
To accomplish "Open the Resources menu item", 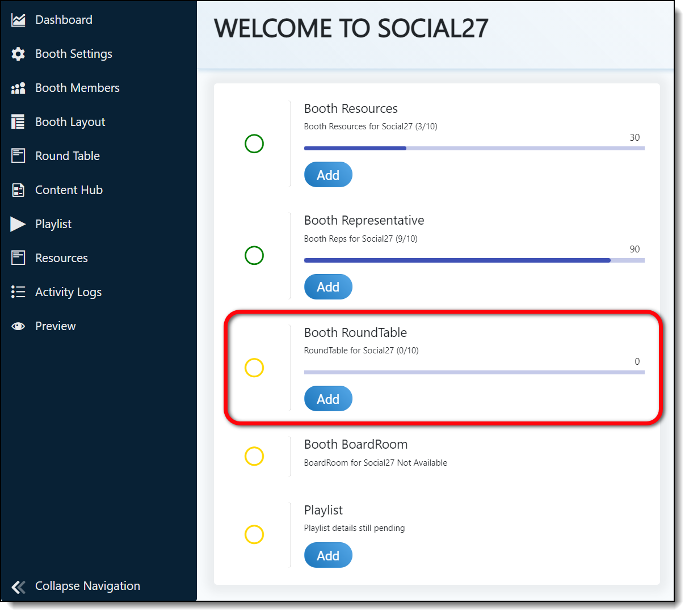I will [x=61, y=258].
